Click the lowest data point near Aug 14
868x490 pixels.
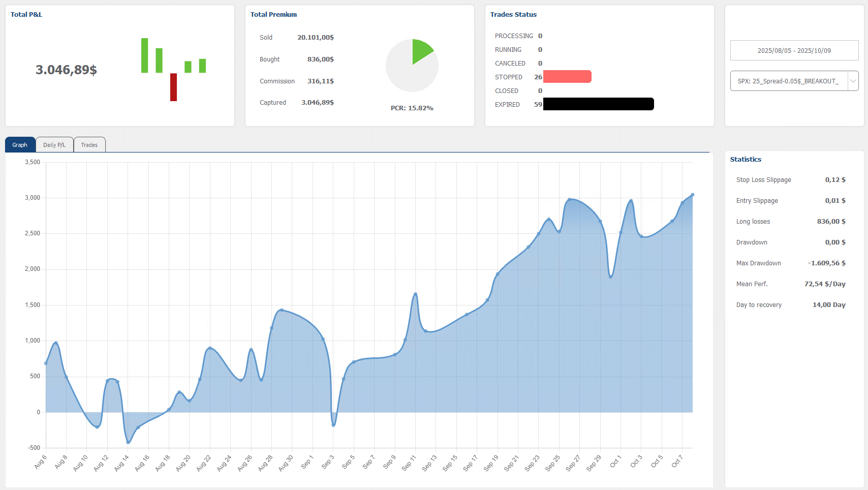pyautogui.click(x=128, y=442)
